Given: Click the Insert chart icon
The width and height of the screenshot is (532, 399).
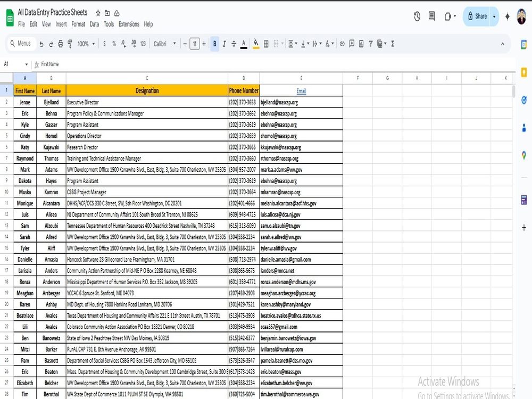Looking at the screenshot, I should click(x=361, y=44).
